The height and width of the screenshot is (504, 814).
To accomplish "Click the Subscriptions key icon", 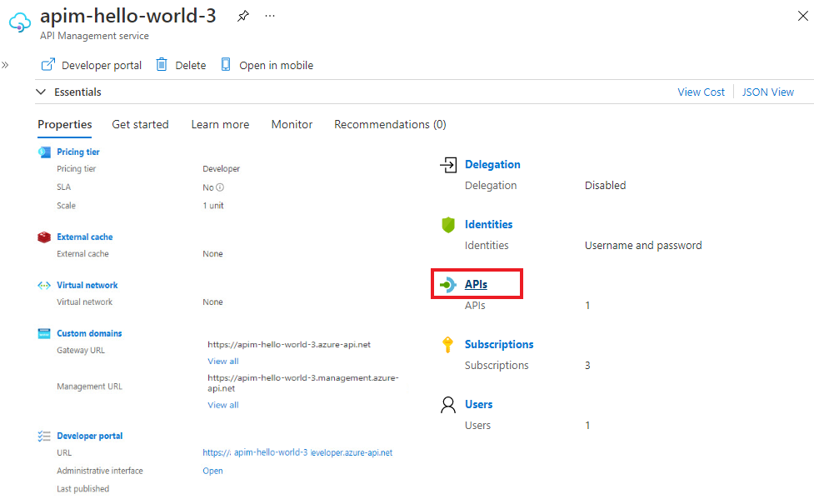I will pos(447,345).
